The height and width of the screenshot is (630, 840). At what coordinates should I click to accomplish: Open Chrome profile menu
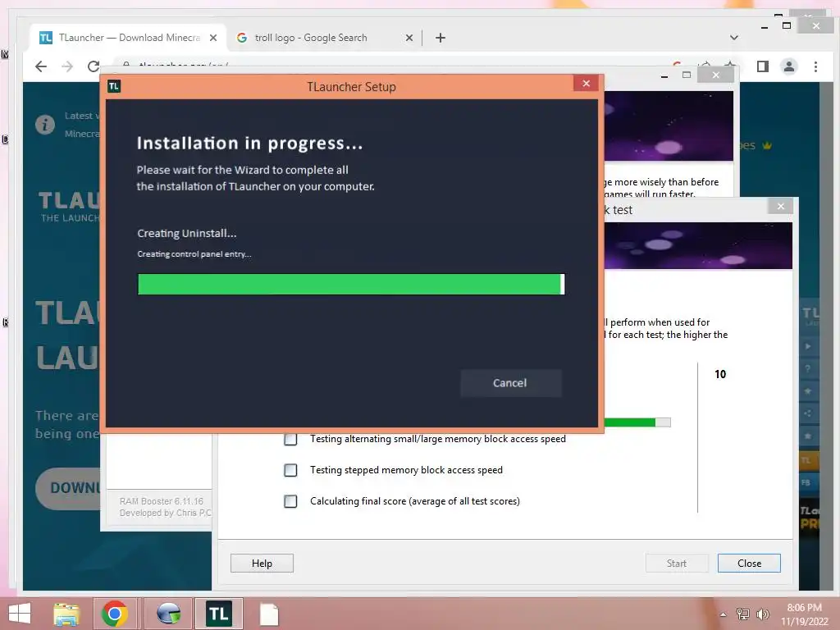789,66
